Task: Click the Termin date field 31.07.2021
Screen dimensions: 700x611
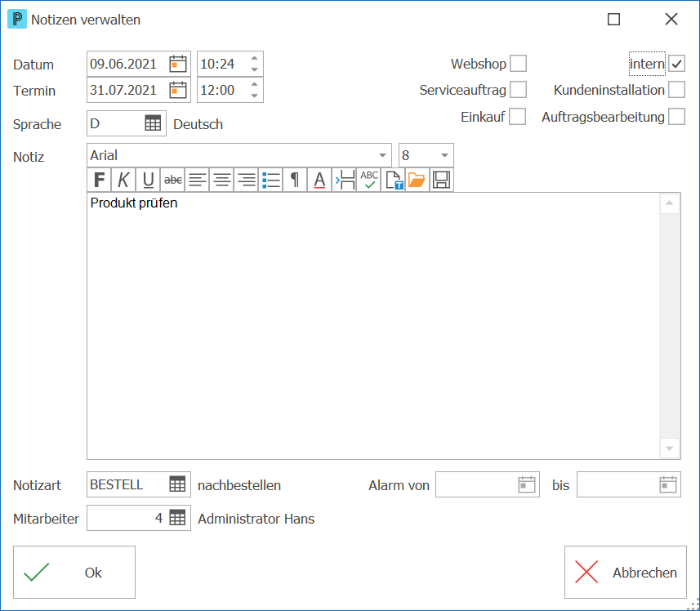Action: tap(139, 90)
